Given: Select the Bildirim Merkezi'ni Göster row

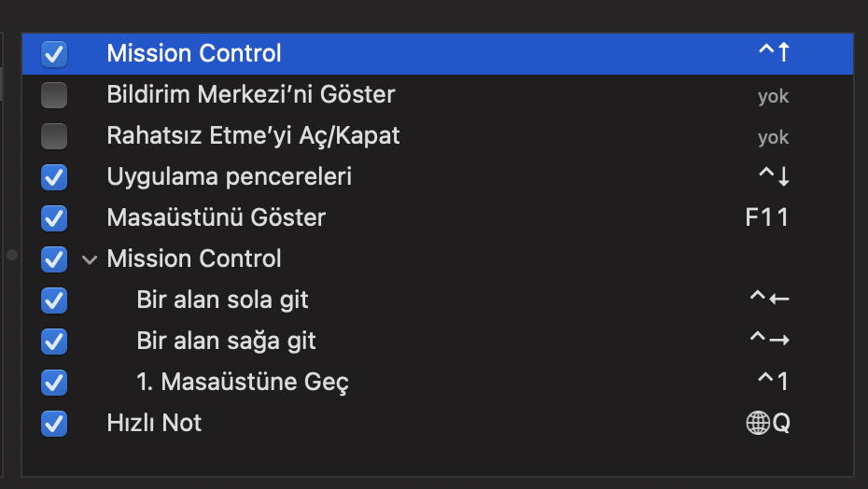Looking at the screenshot, I should (438, 94).
